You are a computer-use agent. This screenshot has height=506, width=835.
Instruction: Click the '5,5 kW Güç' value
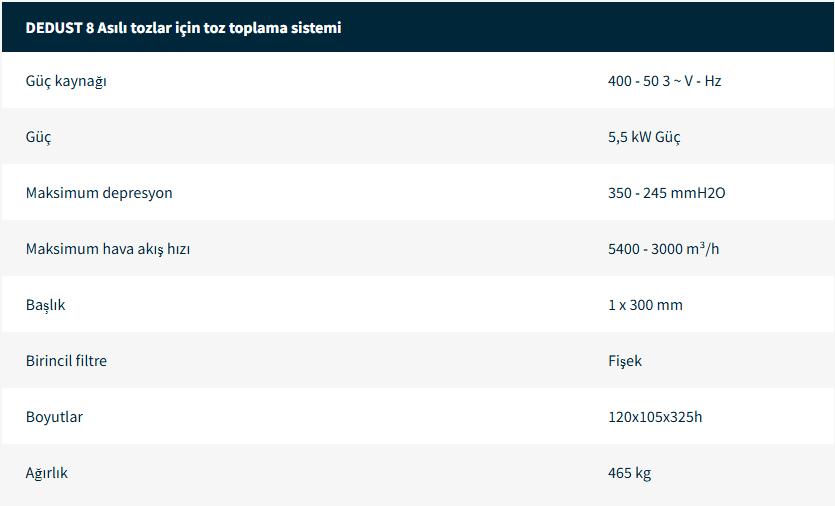click(644, 137)
